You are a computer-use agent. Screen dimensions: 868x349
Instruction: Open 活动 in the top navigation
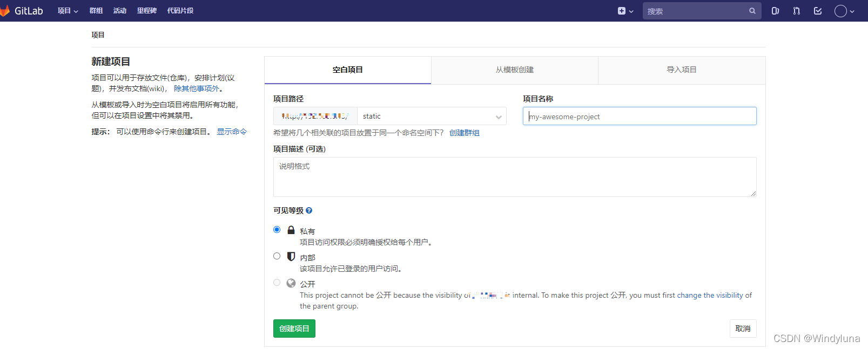[x=120, y=11]
